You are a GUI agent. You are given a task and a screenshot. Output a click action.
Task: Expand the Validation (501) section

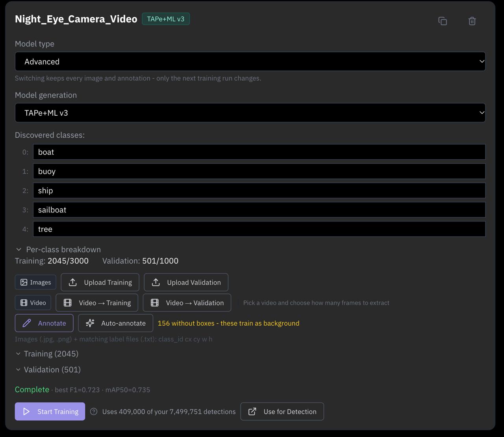point(48,369)
